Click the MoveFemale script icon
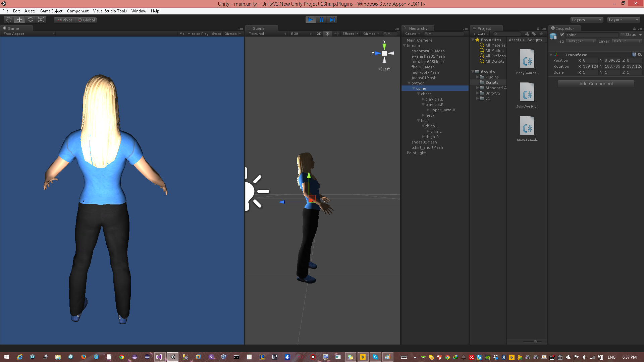 527,125
